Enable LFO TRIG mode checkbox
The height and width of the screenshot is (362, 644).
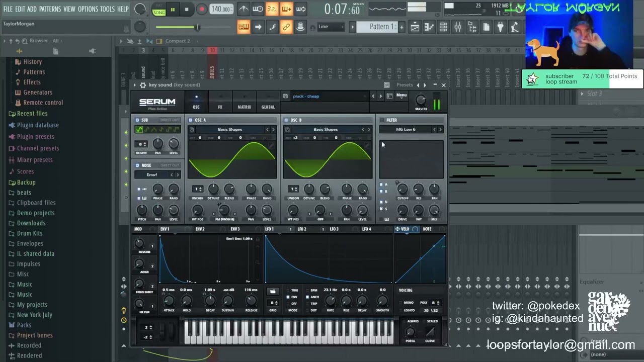coord(289,290)
